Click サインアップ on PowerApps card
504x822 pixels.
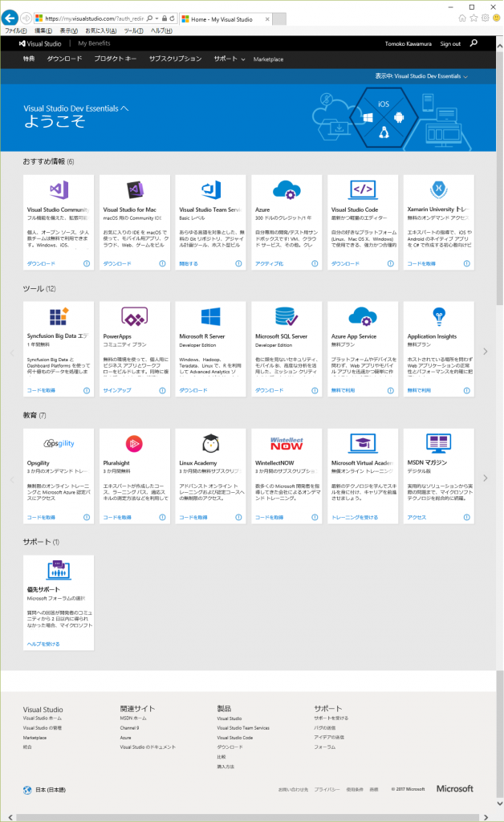(117, 391)
